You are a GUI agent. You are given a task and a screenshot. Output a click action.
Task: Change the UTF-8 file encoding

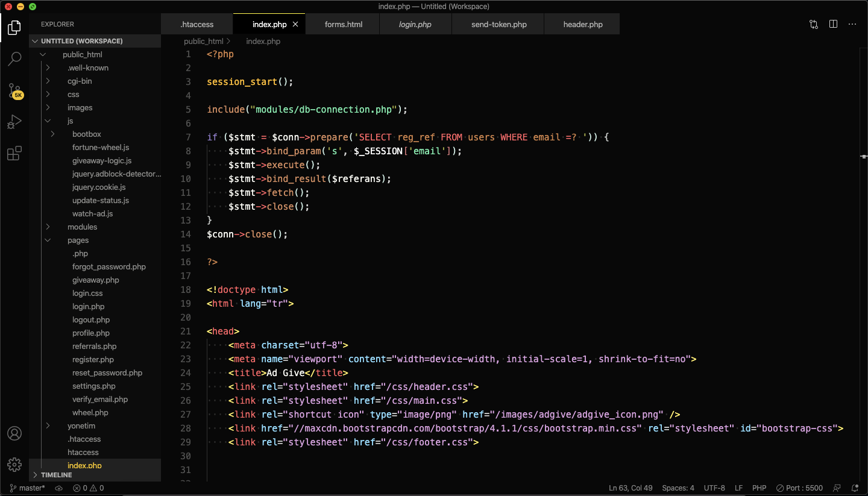(x=714, y=488)
